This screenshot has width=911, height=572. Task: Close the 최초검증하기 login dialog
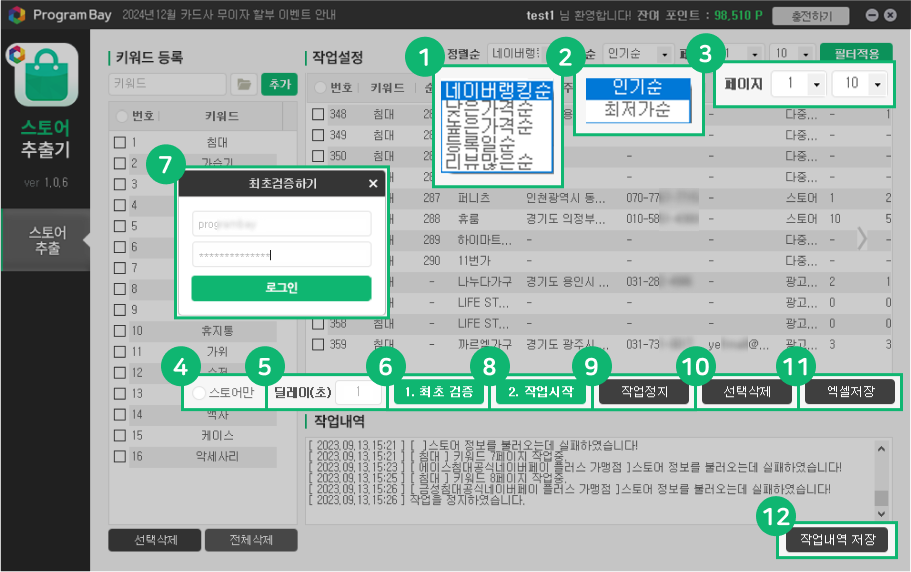pos(373,184)
